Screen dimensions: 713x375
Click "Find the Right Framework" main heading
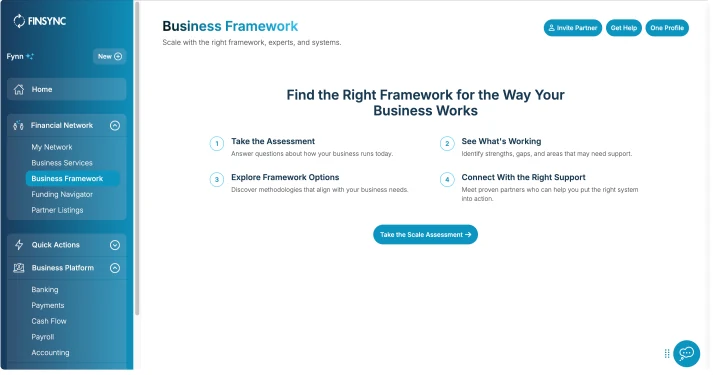coord(425,103)
